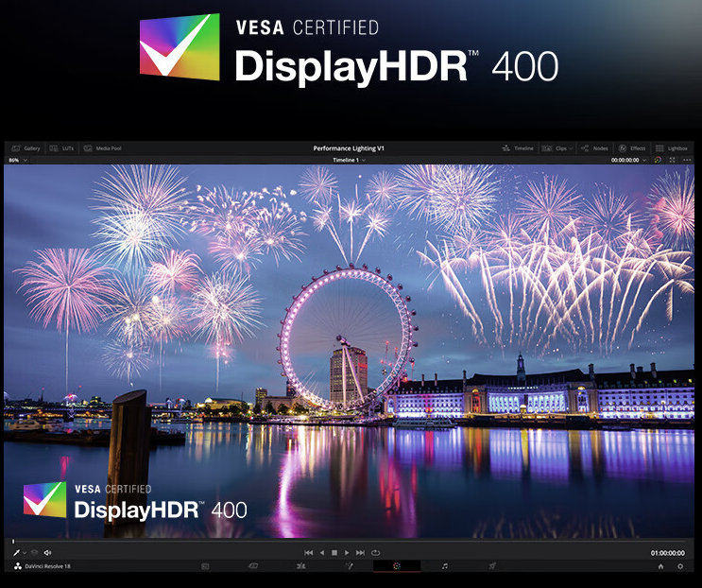The image size is (702, 588).
Task: Toggle the Nodes panel
Action: (595, 148)
